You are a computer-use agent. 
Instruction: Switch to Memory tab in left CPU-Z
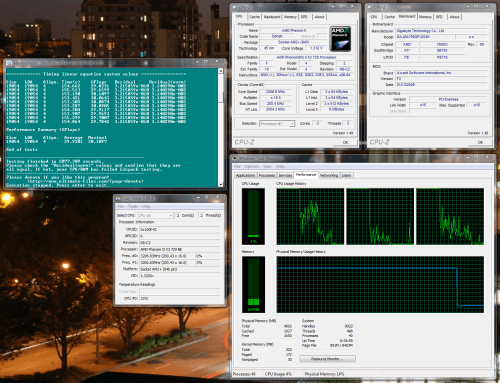(x=290, y=17)
